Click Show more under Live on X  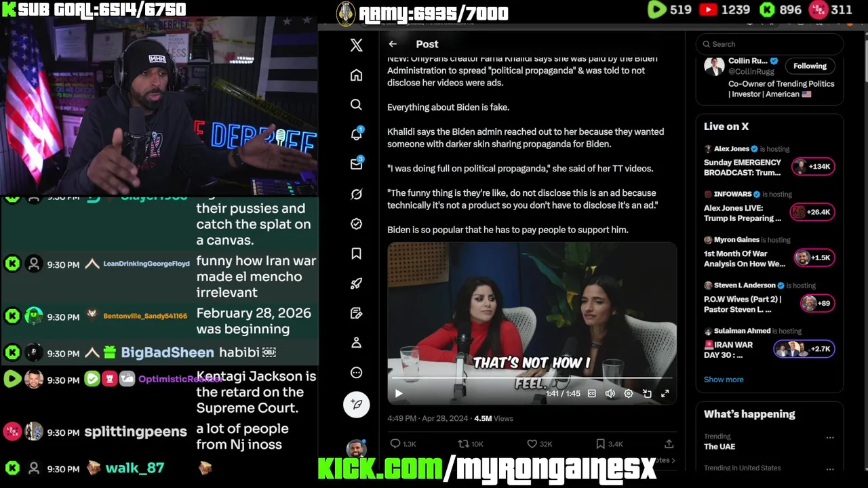pyautogui.click(x=724, y=380)
